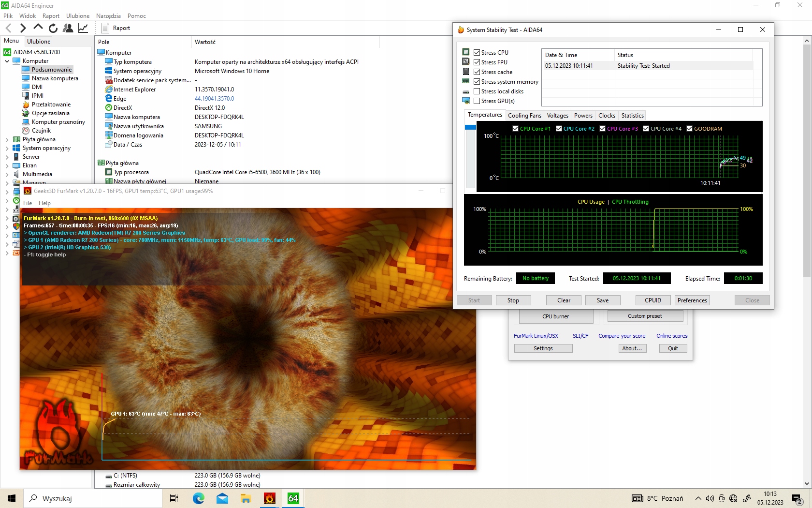Expand the System operacyjny tree node

pyautogui.click(x=7, y=148)
